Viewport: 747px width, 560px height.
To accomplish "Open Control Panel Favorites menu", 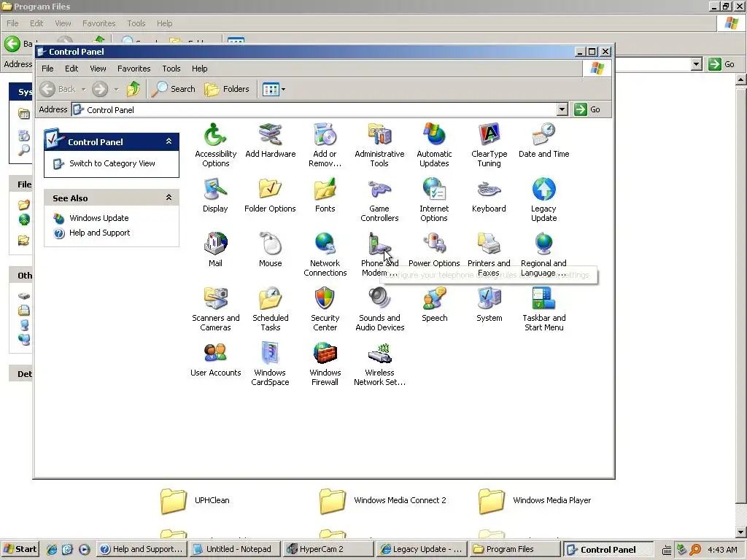I will (x=134, y=69).
